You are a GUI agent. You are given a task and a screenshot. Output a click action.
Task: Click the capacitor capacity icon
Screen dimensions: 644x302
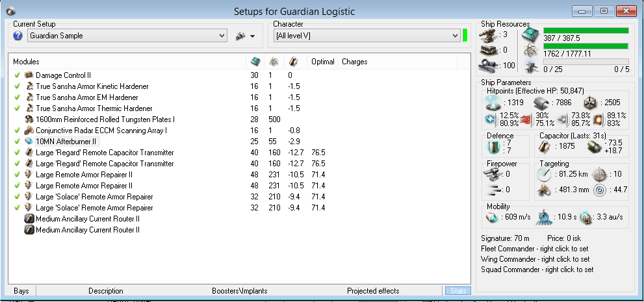tap(545, 146)
